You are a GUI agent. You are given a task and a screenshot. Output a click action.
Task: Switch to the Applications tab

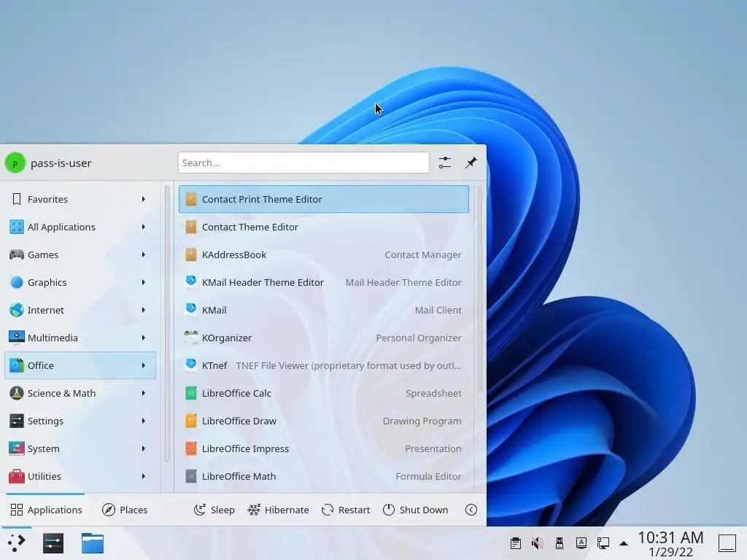click(x=46, y=510)
